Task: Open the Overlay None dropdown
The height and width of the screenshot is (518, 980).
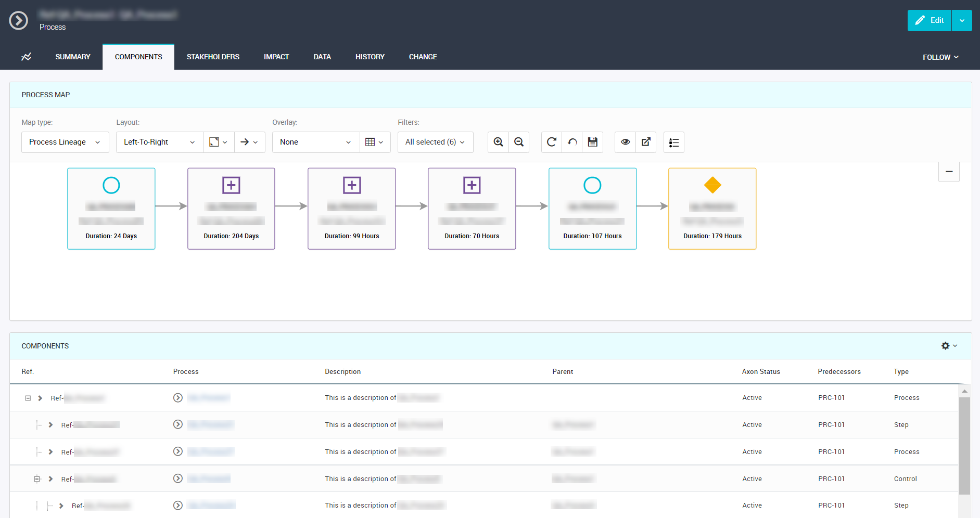Action: [x=316, y=142]
